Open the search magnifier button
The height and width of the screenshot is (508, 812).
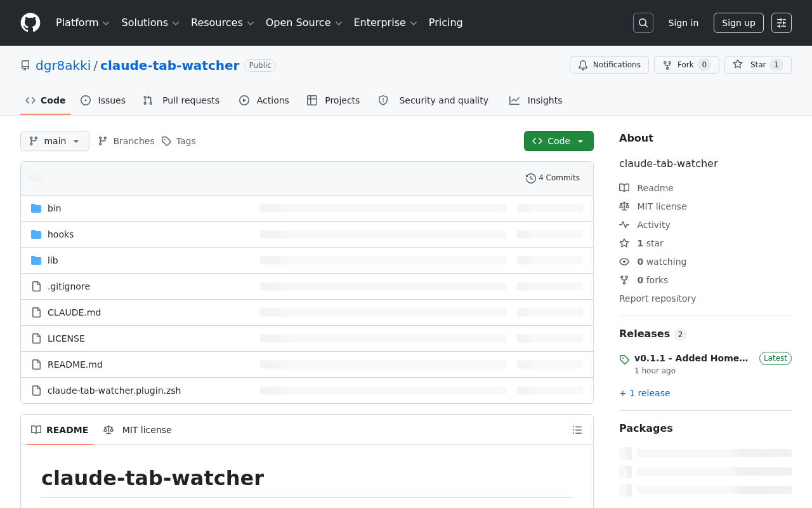643,23
